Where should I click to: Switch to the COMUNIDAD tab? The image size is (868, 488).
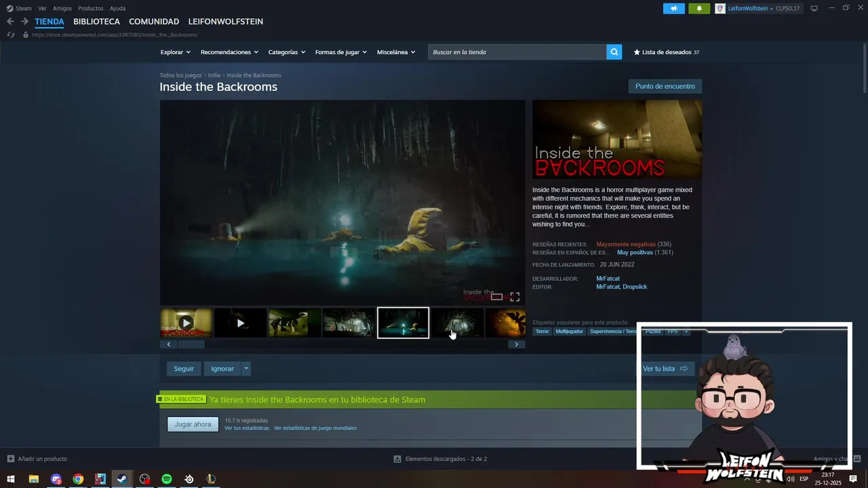[154, 22]
